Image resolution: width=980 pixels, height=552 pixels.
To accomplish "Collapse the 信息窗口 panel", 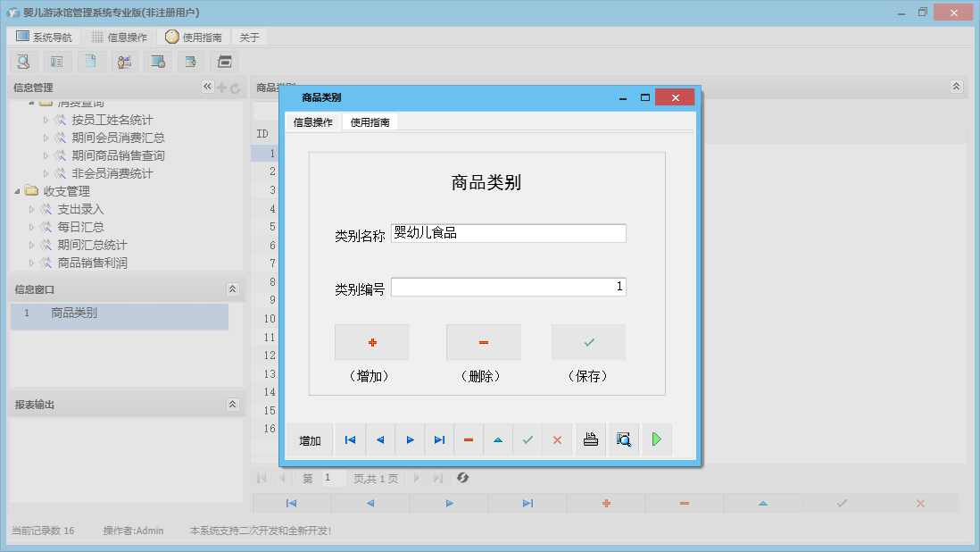I will (233, 289).
